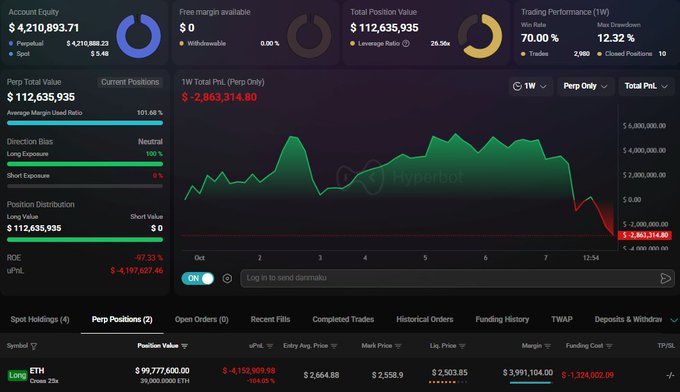Click the 1W Total PnL value $-2,863,314.80

coord(219,97)
